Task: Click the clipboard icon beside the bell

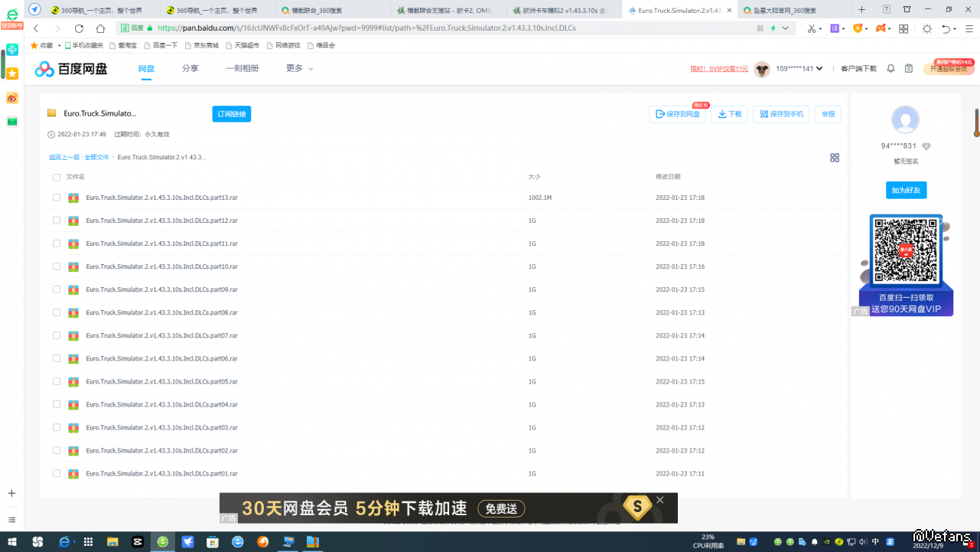Action: [909, 68]
